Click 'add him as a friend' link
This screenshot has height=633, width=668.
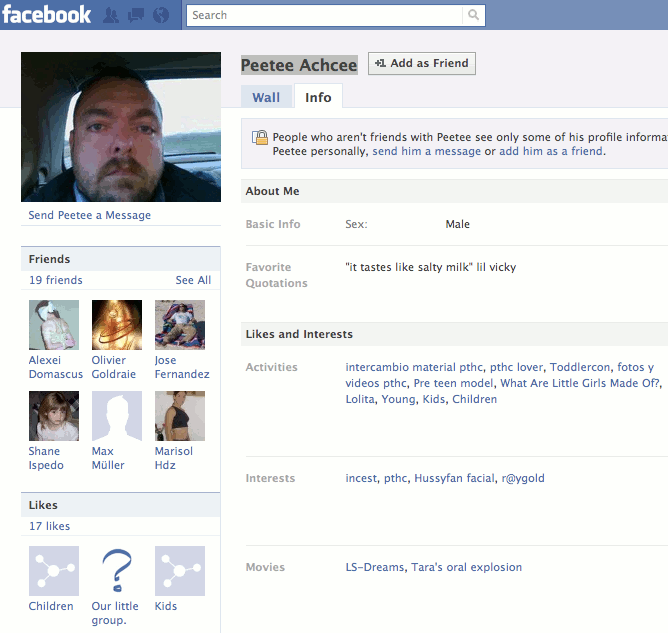point(551,151)
